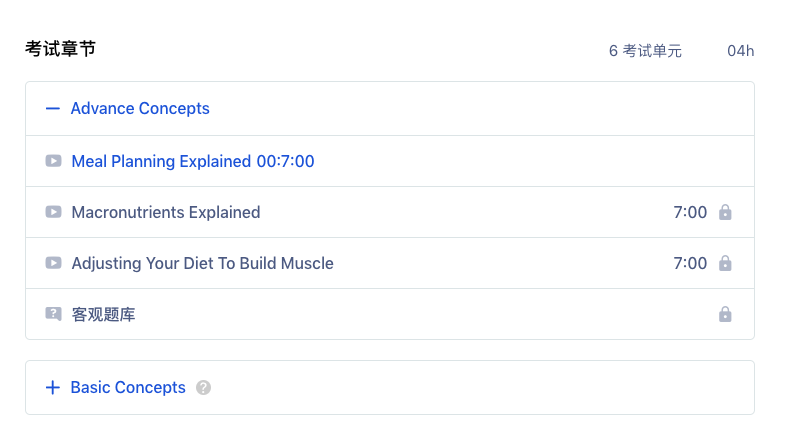Click lock icon on 客观题库 row

tap(725, 314)
